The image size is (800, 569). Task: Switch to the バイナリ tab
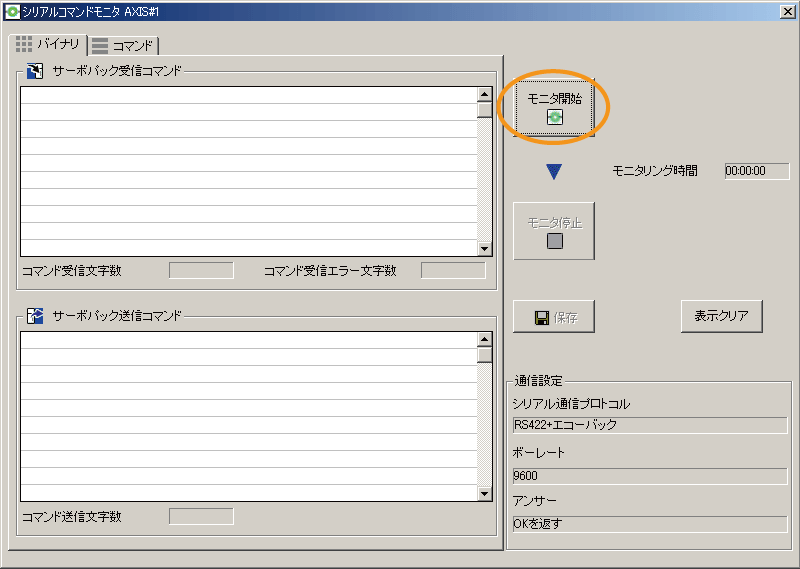(47, 45)
